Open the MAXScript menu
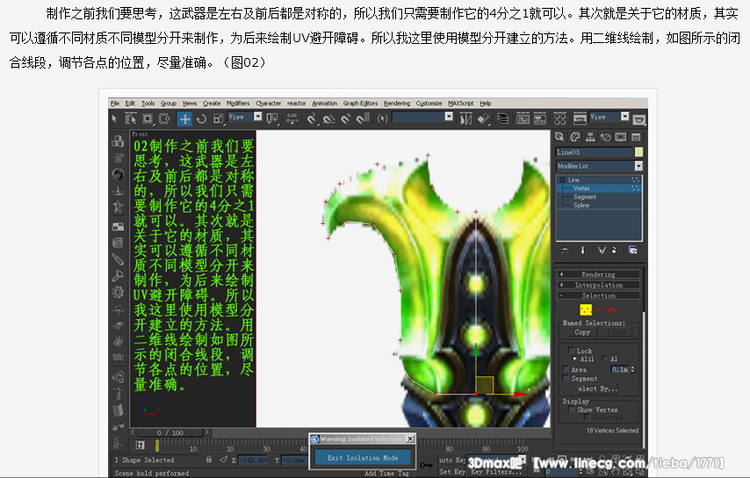Image resolution: width=750 pixels, height=478 pixels. (x=461, y=103)
